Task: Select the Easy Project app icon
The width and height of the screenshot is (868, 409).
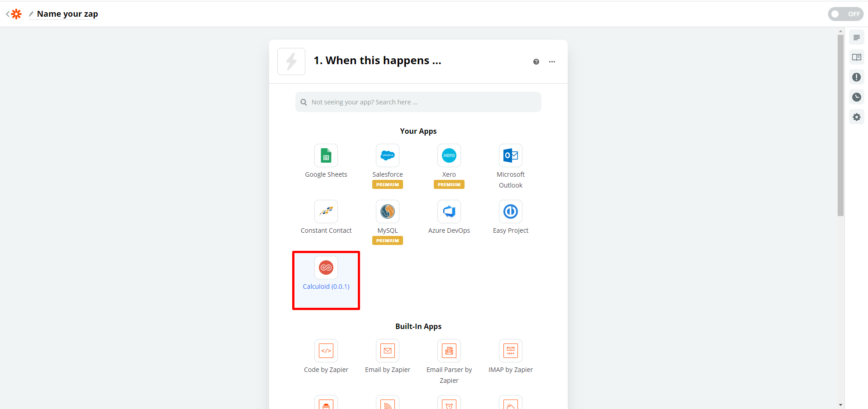Action: point(511,212)
